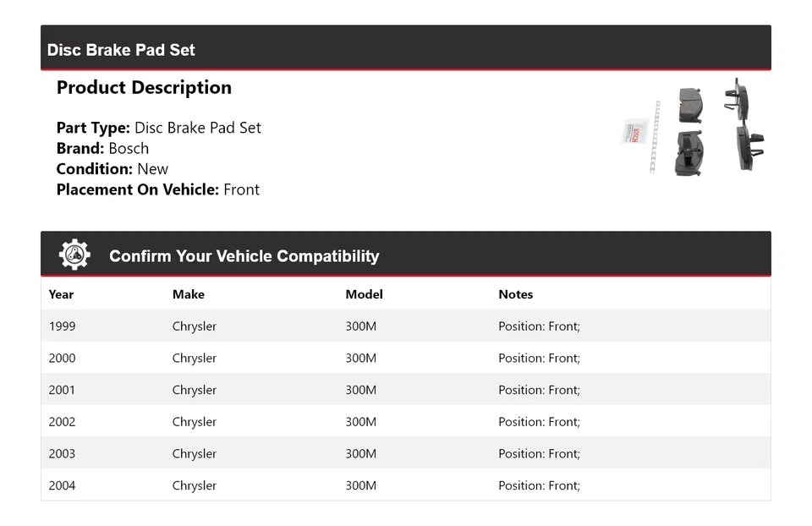812x526 pixels.
Task: Select the 1999 Chrysler 300M row
Action: pos(405,326)
